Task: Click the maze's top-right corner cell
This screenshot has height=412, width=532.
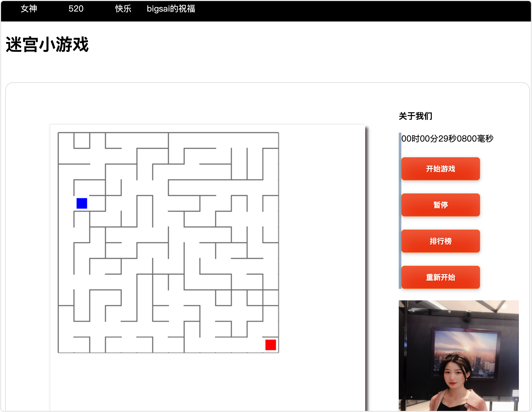Action: (271, 140)
